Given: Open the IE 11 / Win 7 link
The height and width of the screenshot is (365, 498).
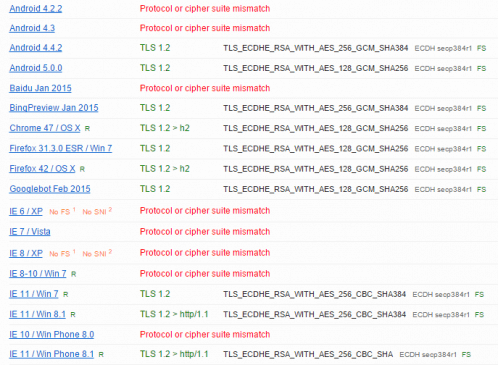Looking at the screenshot, I should pos(34,294).
